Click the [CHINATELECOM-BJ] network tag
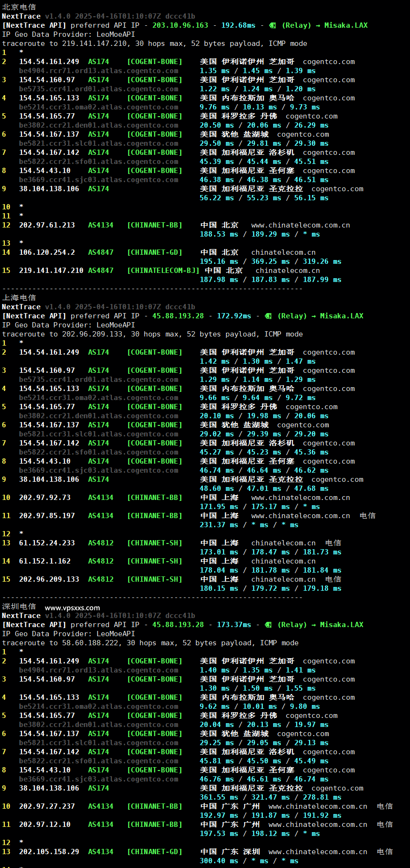410x868 pixels. click(163, 271)
